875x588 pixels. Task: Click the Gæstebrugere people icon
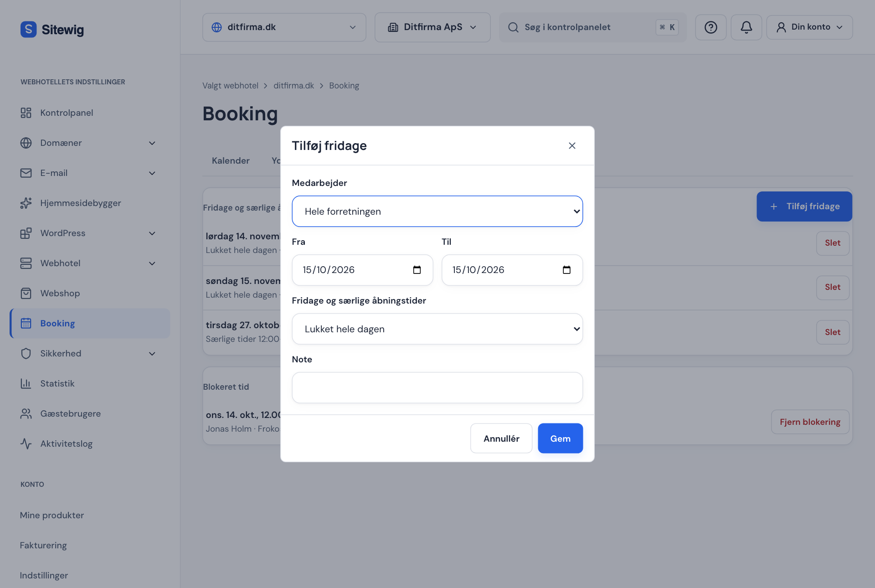click(x=26, y=413)
